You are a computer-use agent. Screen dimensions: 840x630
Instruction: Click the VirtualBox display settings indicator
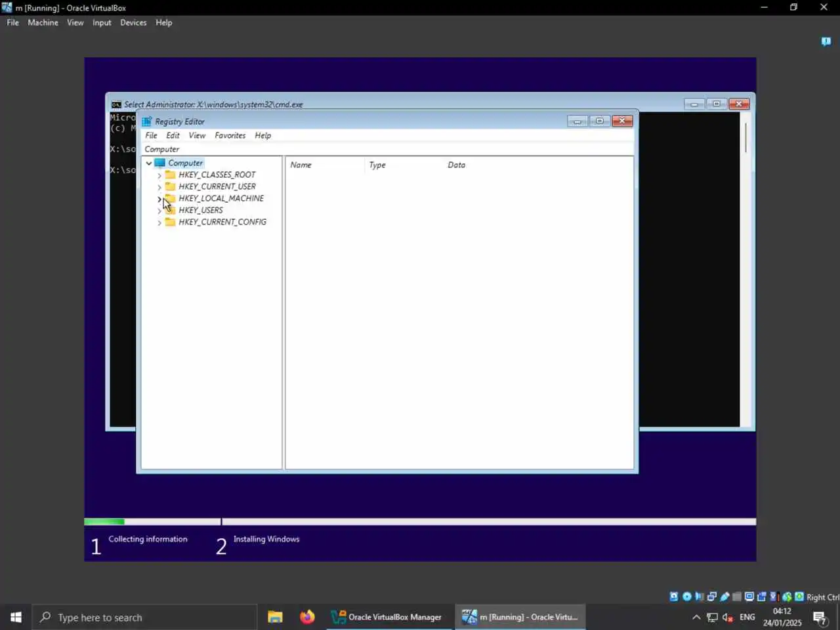(x=749, y=597)
